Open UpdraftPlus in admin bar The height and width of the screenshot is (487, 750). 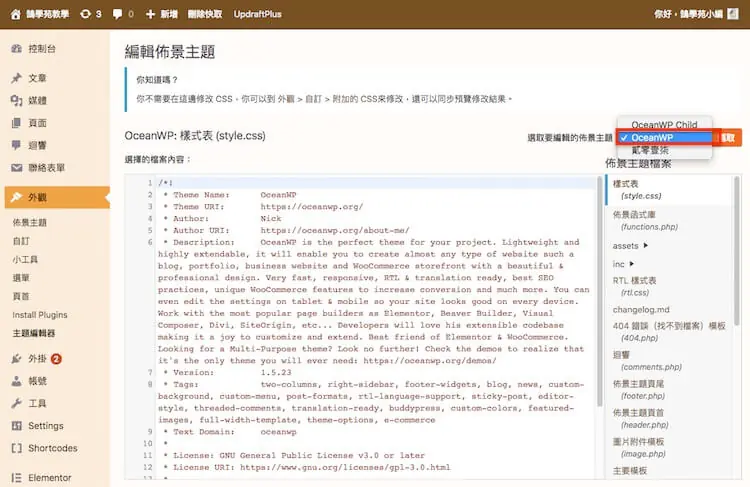pos(257,14)
